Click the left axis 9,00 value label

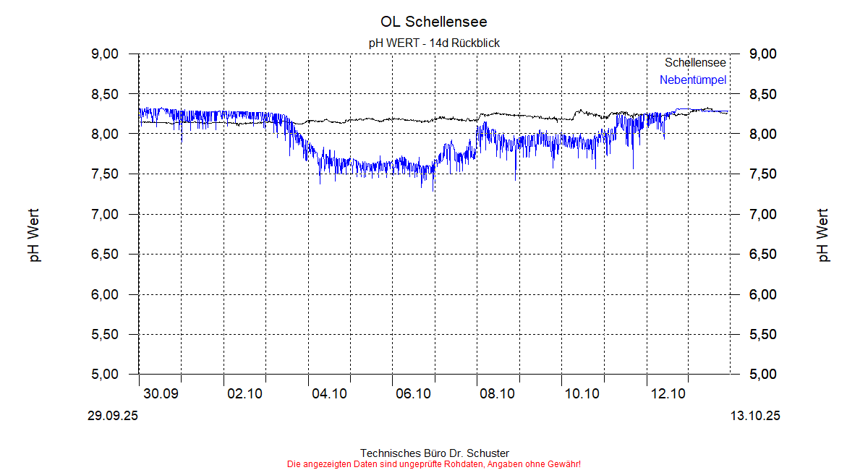[x=104, y=54]
